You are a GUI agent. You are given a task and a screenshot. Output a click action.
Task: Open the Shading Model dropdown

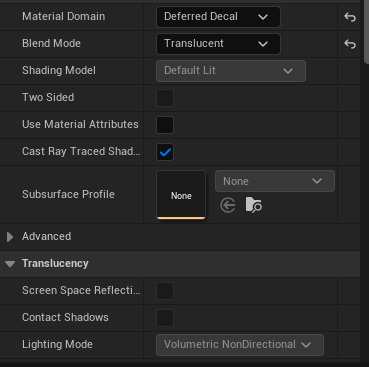pos(231,71)
